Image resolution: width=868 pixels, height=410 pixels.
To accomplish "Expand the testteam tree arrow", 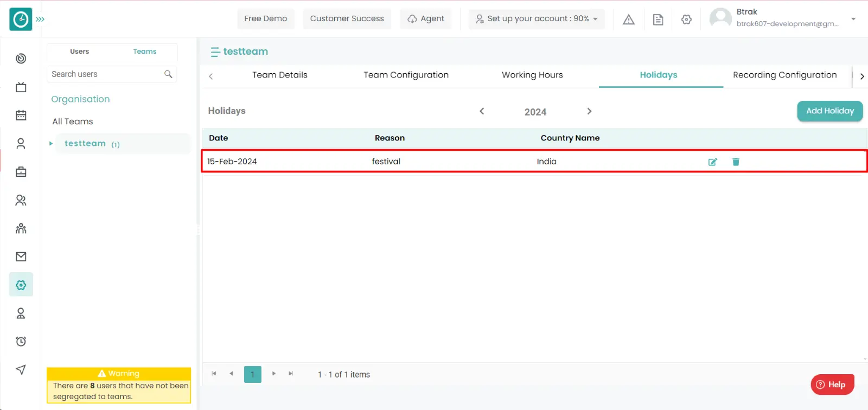I will pos(51,144).
